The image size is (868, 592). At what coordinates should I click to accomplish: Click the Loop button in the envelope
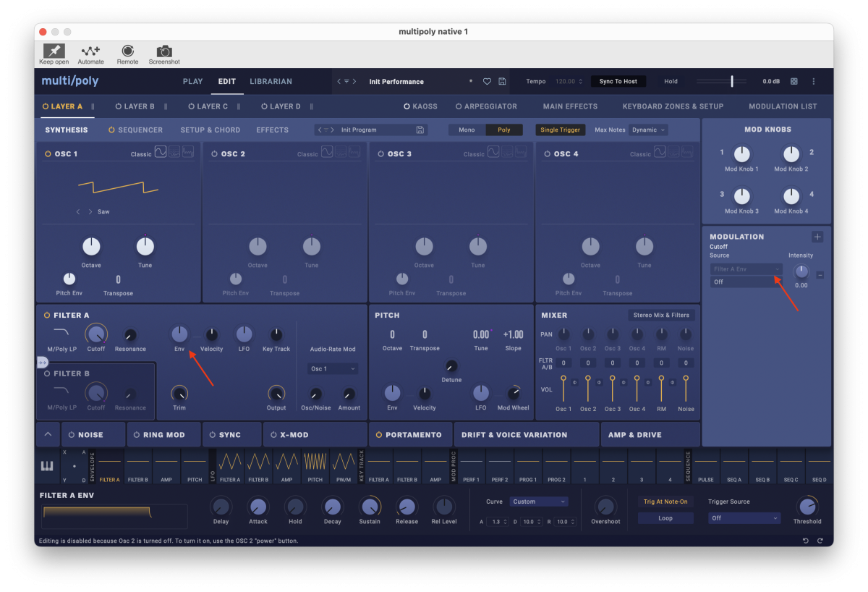(x=665, y=518)
